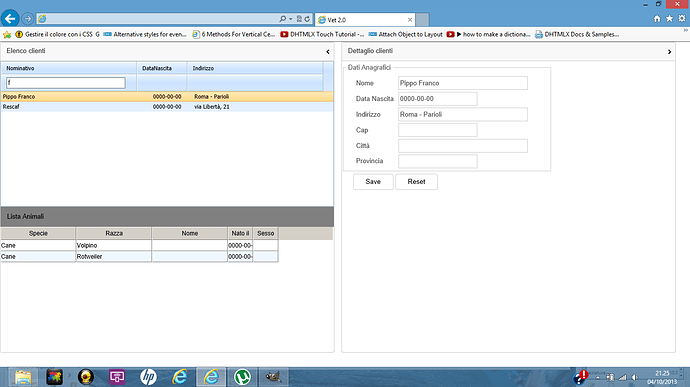Collapse the Elenco clienti panel arrow
Screen dimensions: 690x387
click(328, 52)
